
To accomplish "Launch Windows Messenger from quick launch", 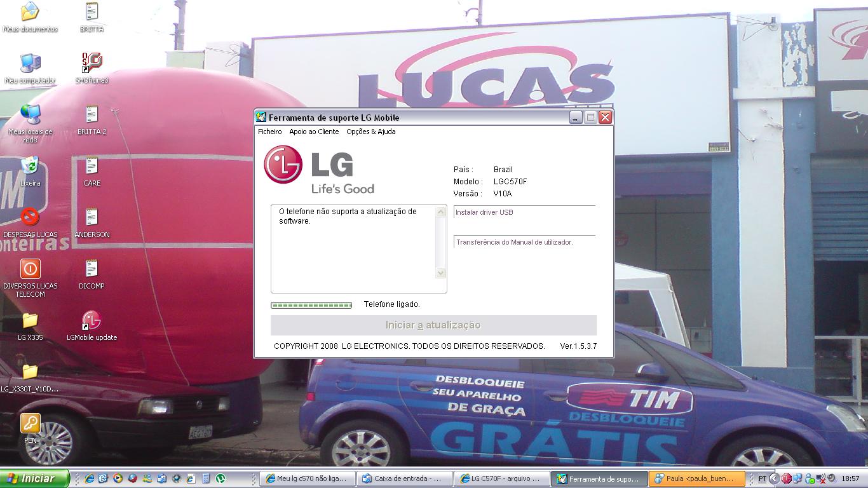I will click(x=147, y=478).
